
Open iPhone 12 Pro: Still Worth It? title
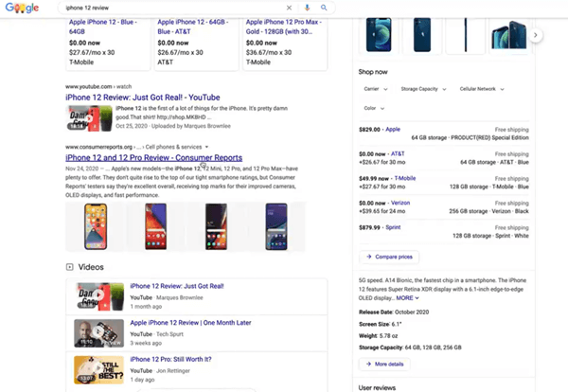(x=170, y=359)
